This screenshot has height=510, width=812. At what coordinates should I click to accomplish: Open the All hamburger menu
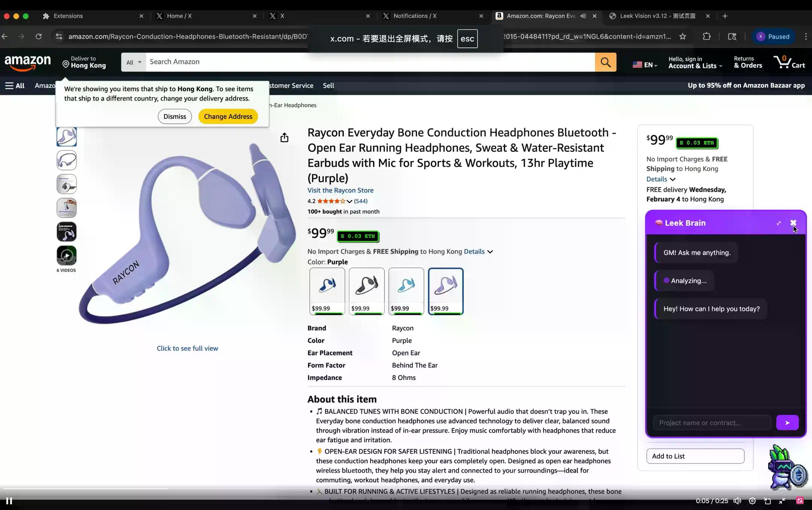tap(15, 86)
